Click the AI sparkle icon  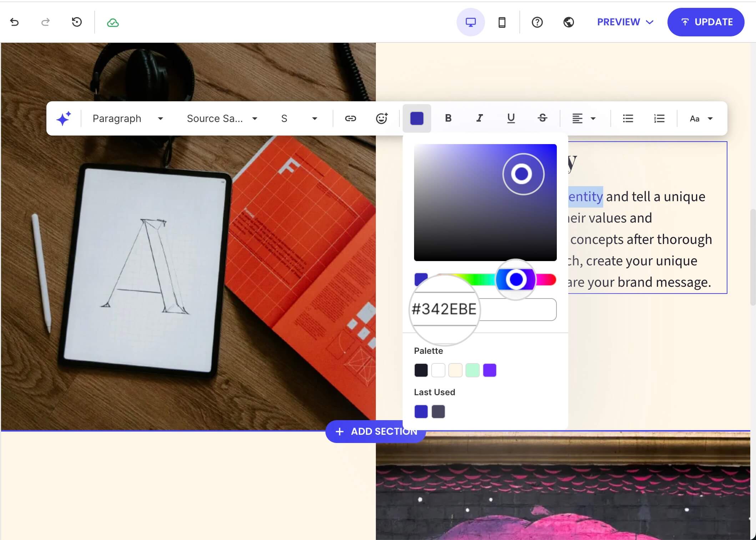(x=64, y=118)
